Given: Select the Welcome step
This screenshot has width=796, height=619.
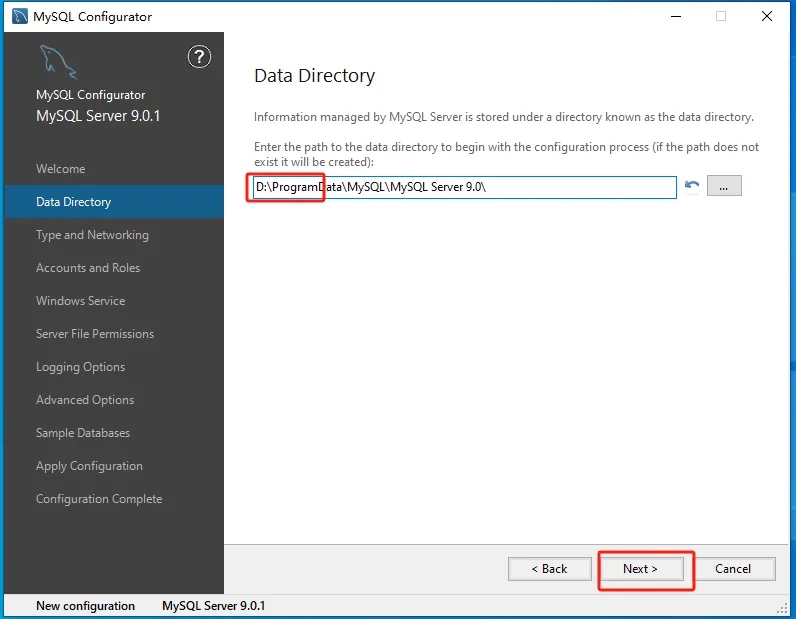Looking at the screenshot, I should click(x=60, y=169).
